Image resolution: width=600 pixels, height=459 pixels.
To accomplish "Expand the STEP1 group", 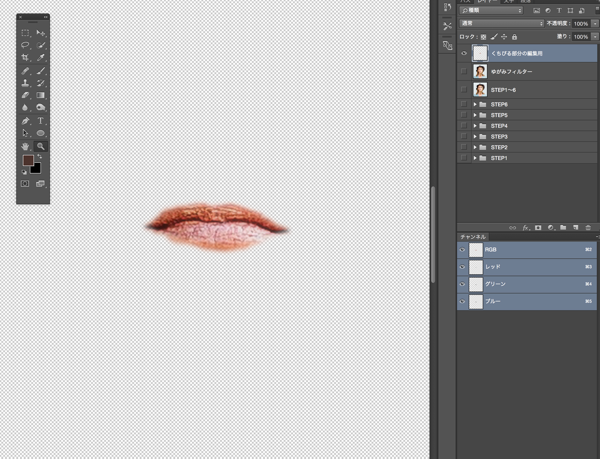I will click(475, 158).
